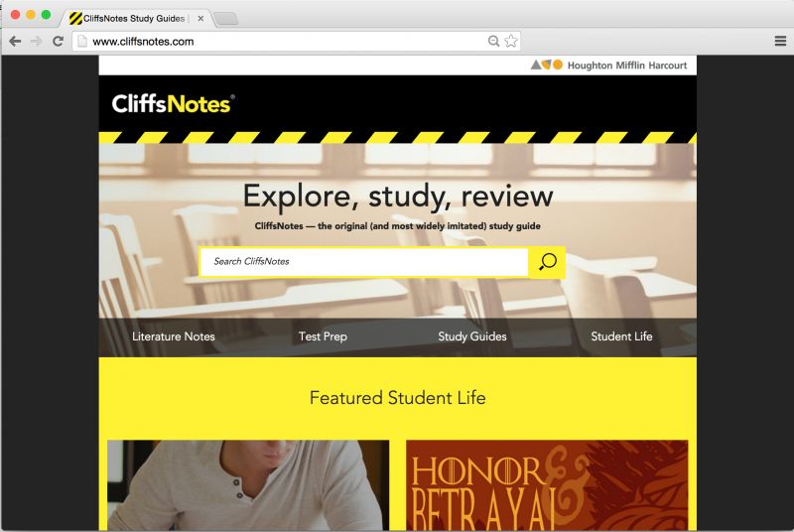The width and height of the screenshot is (794, 532).
Task: Open the Student Life link
Action: (621, 336)
